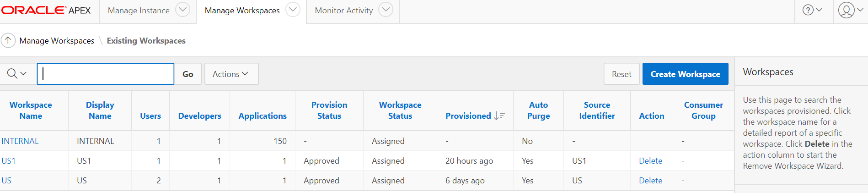Image resolution: width=868 pixels, height=193 pixels.
Task: Open the help question mark menu
Action: (812, 10)
